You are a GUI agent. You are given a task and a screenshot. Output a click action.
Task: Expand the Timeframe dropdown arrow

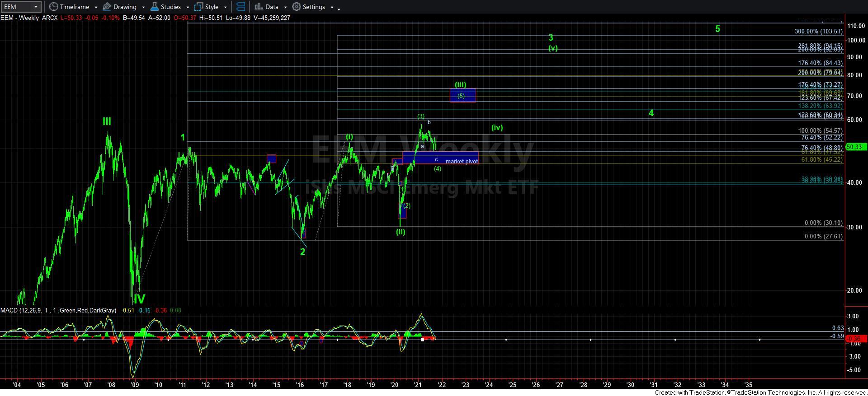[96, 7]
